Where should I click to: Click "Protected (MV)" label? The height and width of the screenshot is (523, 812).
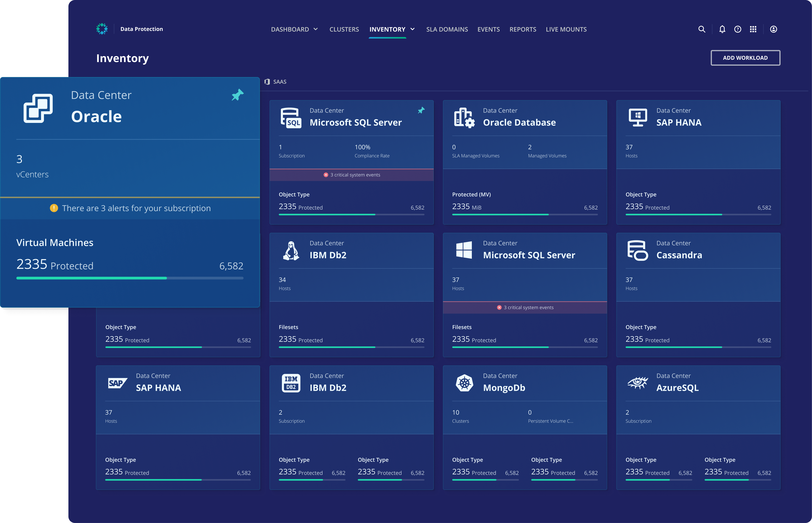pyautogui.click(x=471, y=194)
